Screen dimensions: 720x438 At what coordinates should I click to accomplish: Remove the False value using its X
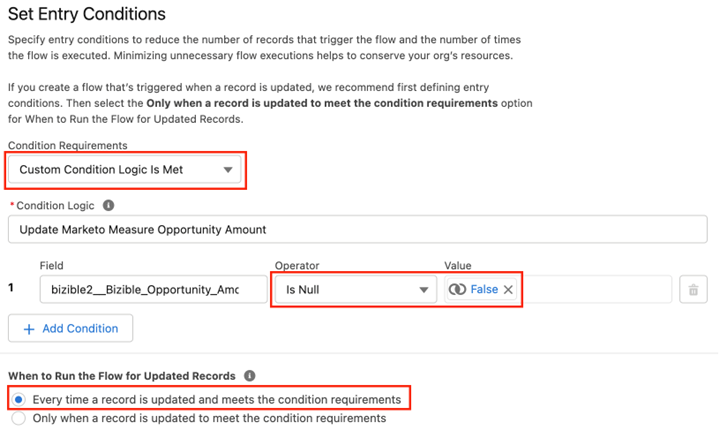[508, 290]
